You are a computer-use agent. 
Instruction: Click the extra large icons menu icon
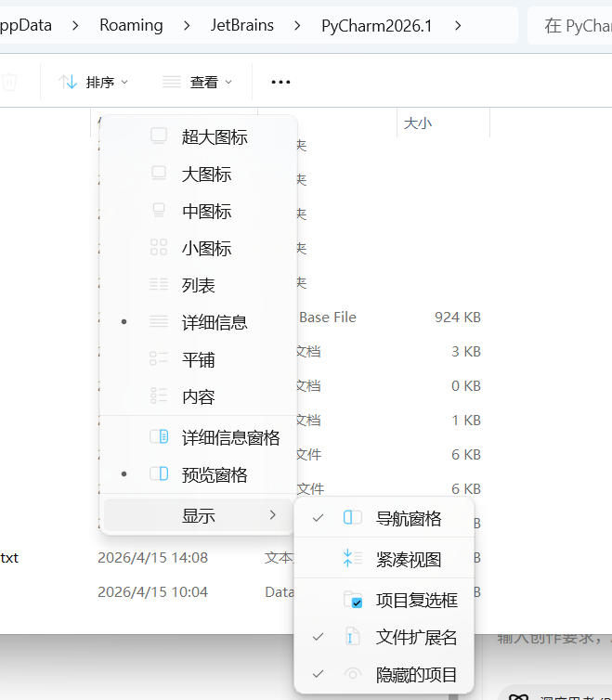(x=159, y=136)
